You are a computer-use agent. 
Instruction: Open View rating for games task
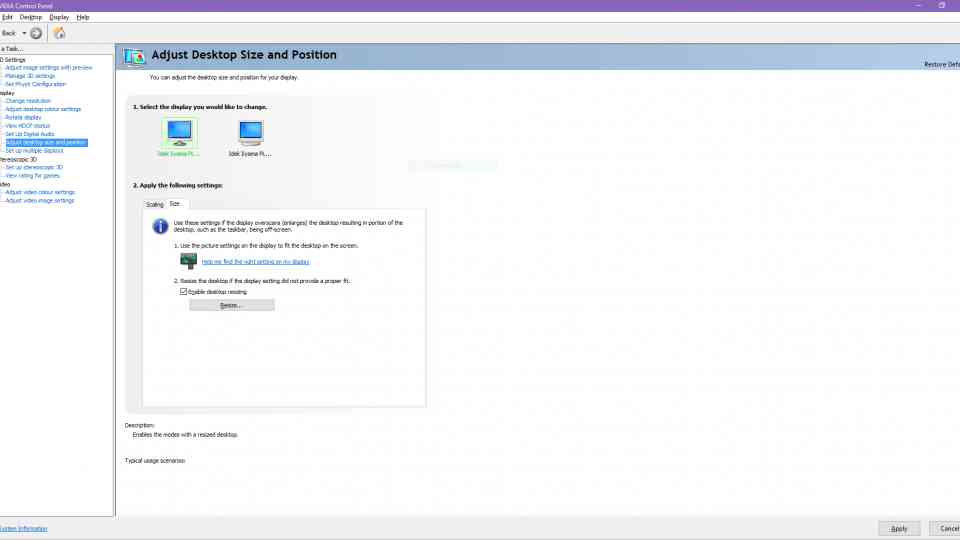[x=32, y=176]
